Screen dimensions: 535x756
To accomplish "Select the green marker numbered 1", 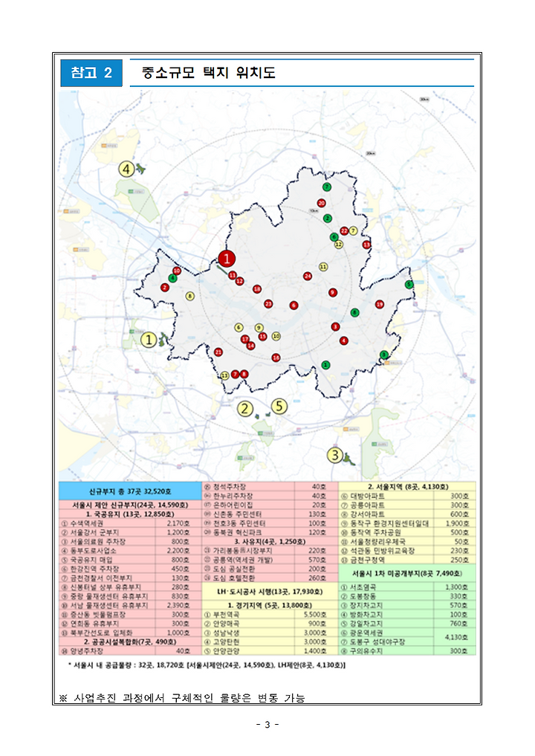I will click(x=325, y=365).
